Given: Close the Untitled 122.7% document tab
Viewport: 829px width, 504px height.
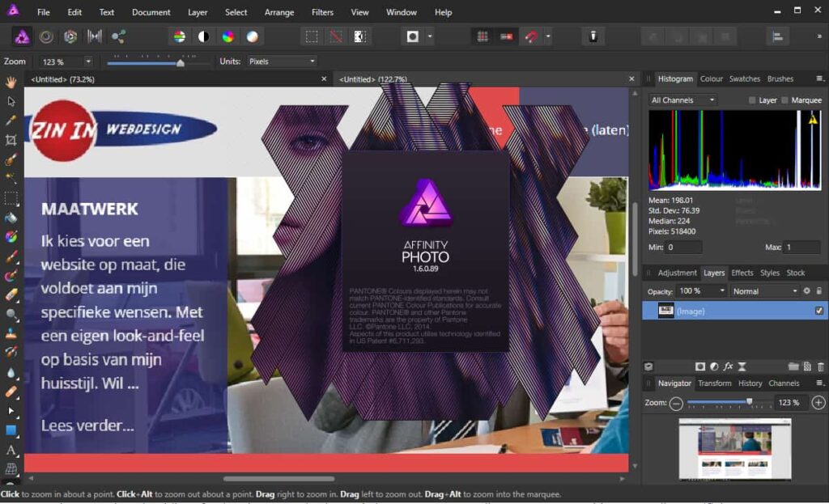Looking at the screenshot, I should (x=631, y=78).
